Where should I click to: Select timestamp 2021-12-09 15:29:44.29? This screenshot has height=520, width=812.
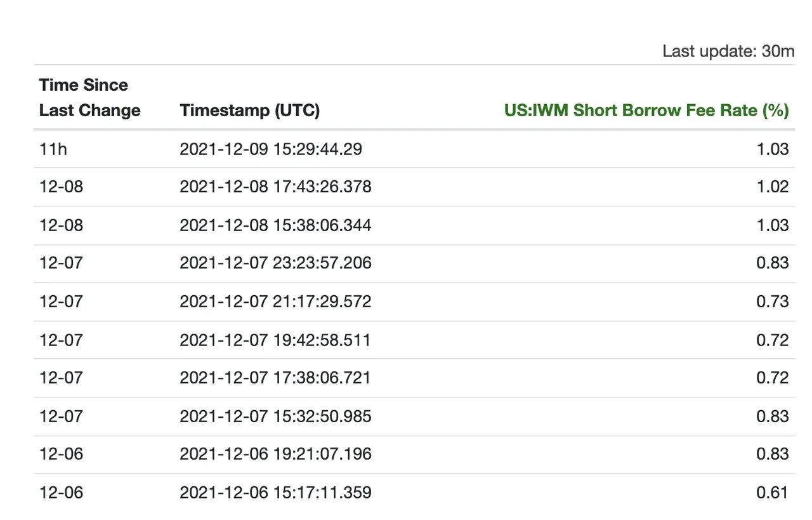(272, 149)
